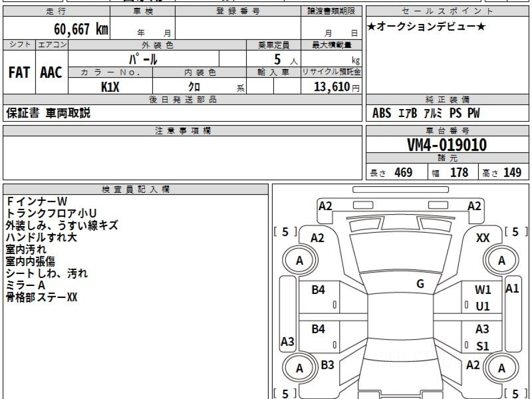Click the G mark on the windshield diagram
532x399 pixels.
point(420,284)
